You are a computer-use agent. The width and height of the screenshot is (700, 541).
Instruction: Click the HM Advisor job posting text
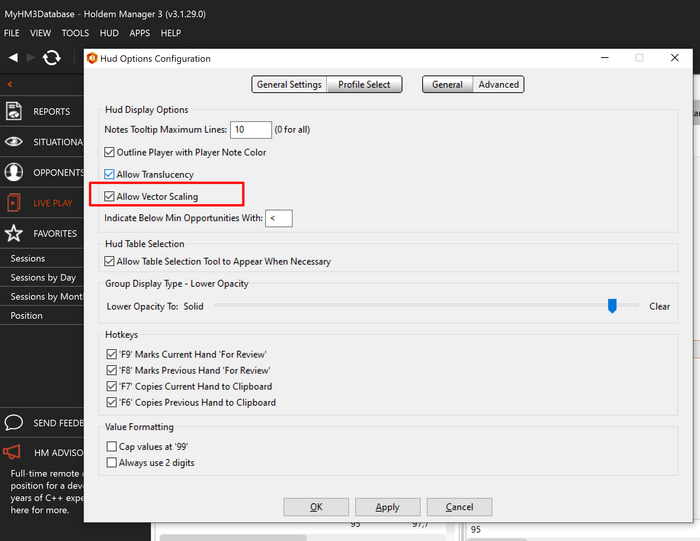(x=46, y=491)
